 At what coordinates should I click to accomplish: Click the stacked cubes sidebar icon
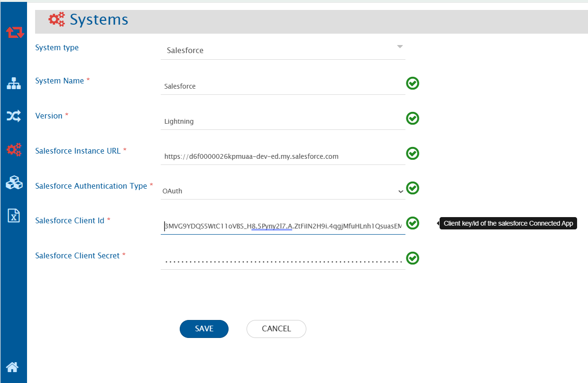coord(14,183)
